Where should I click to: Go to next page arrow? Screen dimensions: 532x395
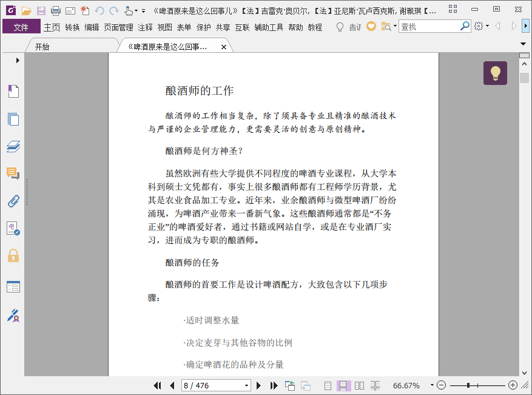pos(258,385)
